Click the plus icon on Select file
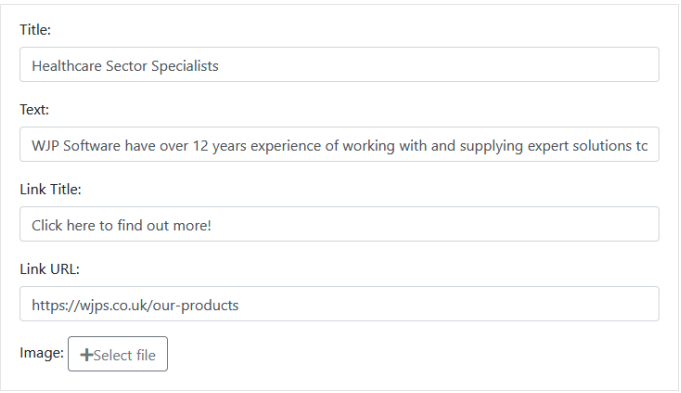 click(x=86, y=355)
